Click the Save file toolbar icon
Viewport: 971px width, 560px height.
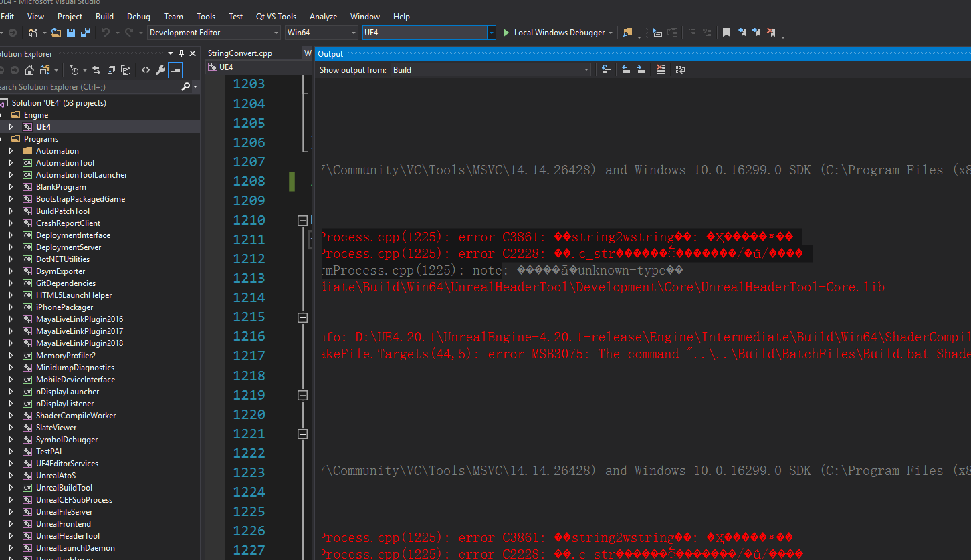(70, 32)
